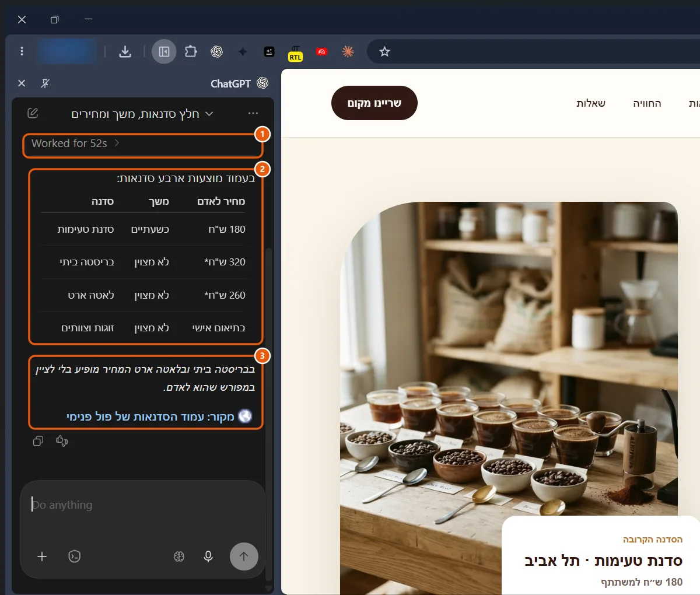Toggle the side panel button in toolbar
This screenshot has height=595, width=700.
point(164,52)
